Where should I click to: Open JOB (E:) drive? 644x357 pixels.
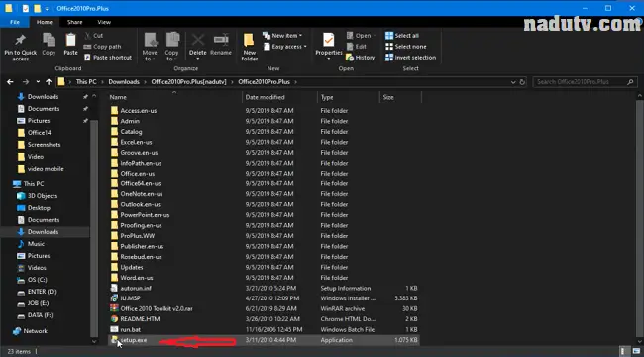point(39,303)
